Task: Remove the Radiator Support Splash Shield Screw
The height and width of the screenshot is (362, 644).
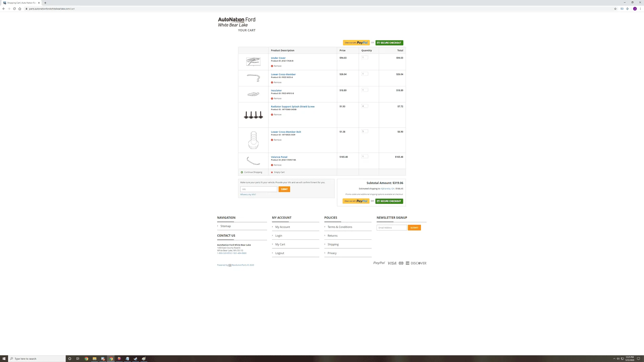Action: click(x=276, y=114)
